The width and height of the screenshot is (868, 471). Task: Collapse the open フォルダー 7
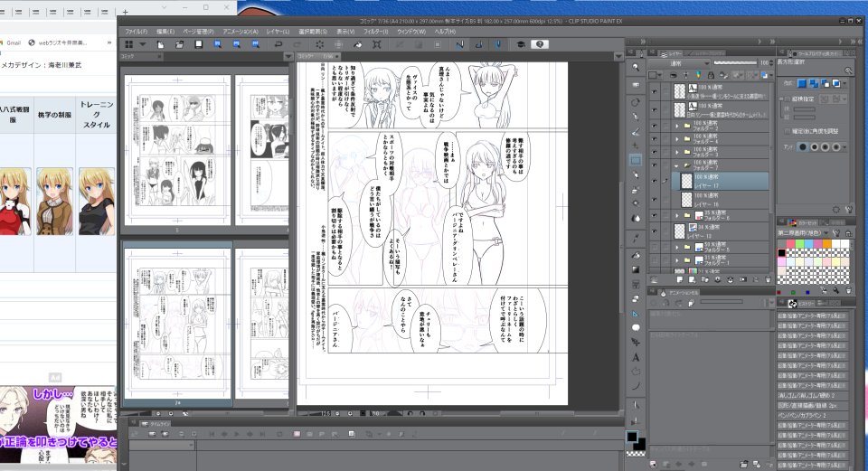coord(676,165)
